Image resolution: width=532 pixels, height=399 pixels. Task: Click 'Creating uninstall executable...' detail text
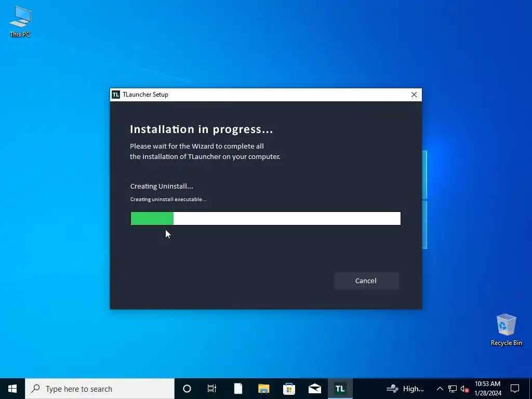[x=168, y=199]
